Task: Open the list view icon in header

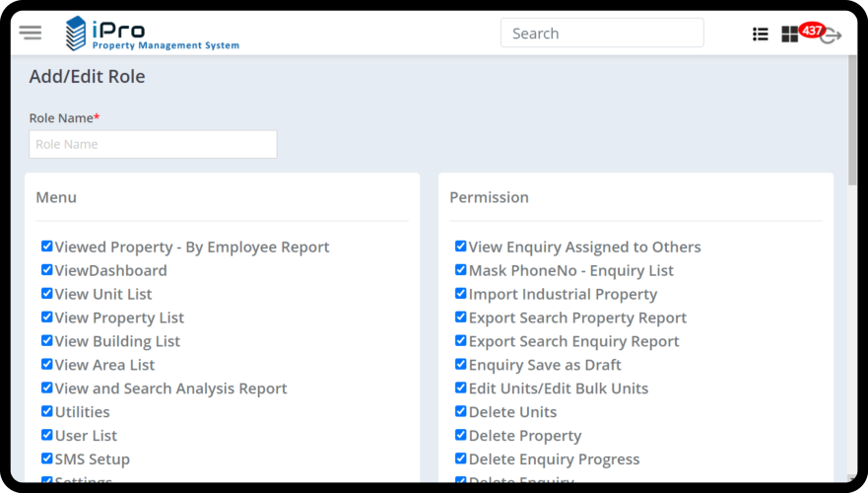Action: pyautogui.click(x=760, y=34)
